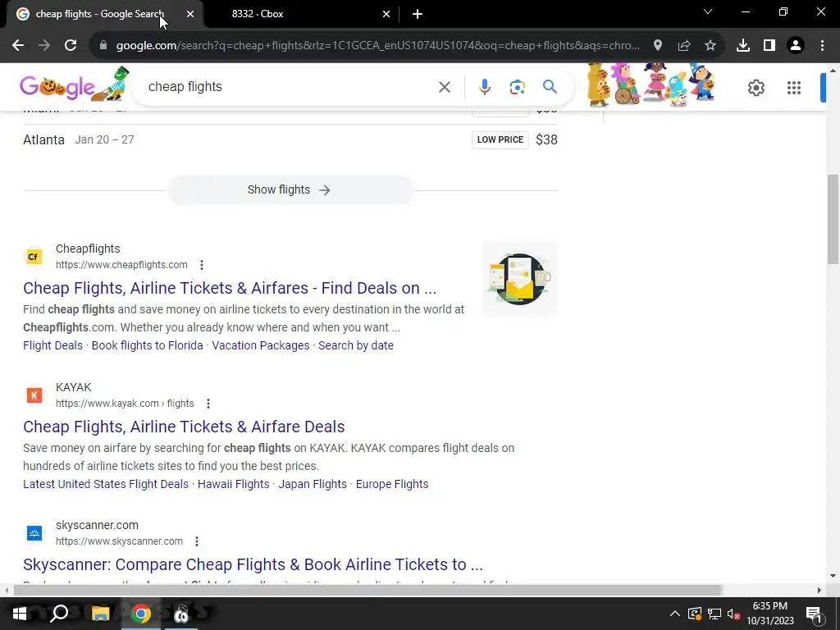Open Cheap Flights, Airline Tickets & Airfares link

(x=230, y=288)
